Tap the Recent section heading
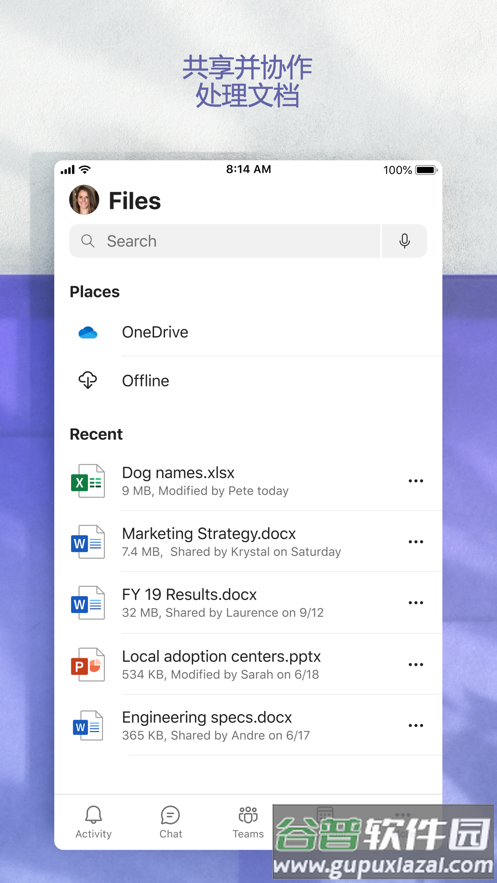The image size is (497, 883). click(x=96, y=434)
